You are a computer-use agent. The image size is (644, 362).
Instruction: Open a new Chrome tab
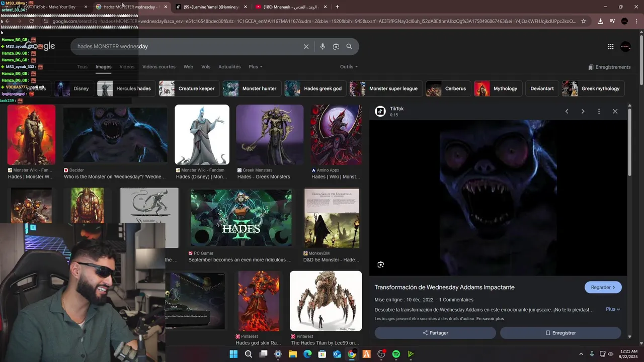coord(337,7)
